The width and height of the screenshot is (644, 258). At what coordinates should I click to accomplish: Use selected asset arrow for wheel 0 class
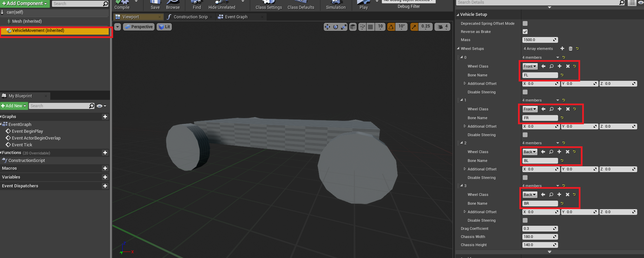pyautogui.click(x=543, y=66)
